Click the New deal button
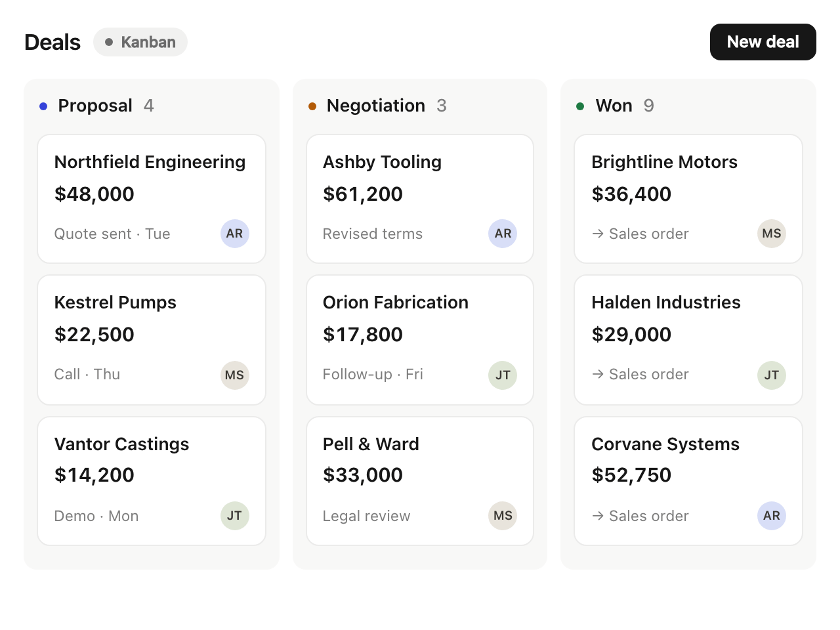Viewport: 840px width, 630px height. [763, 42]
